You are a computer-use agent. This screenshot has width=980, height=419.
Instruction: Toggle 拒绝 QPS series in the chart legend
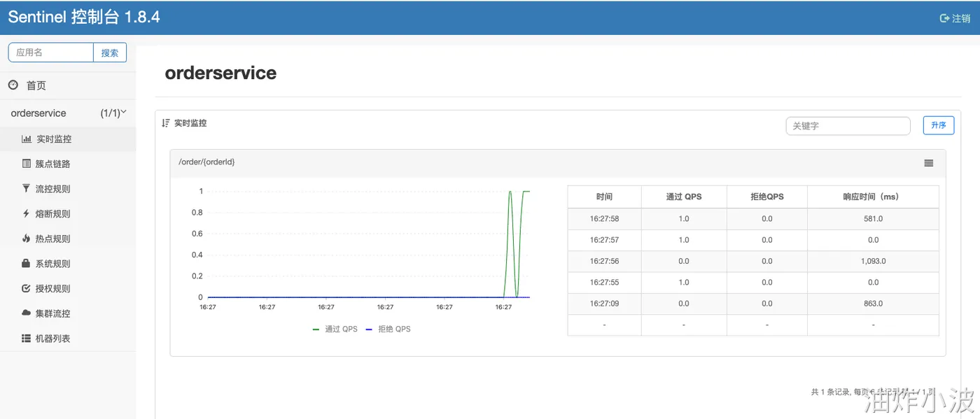pyautogui.click(x=388, y=329)
